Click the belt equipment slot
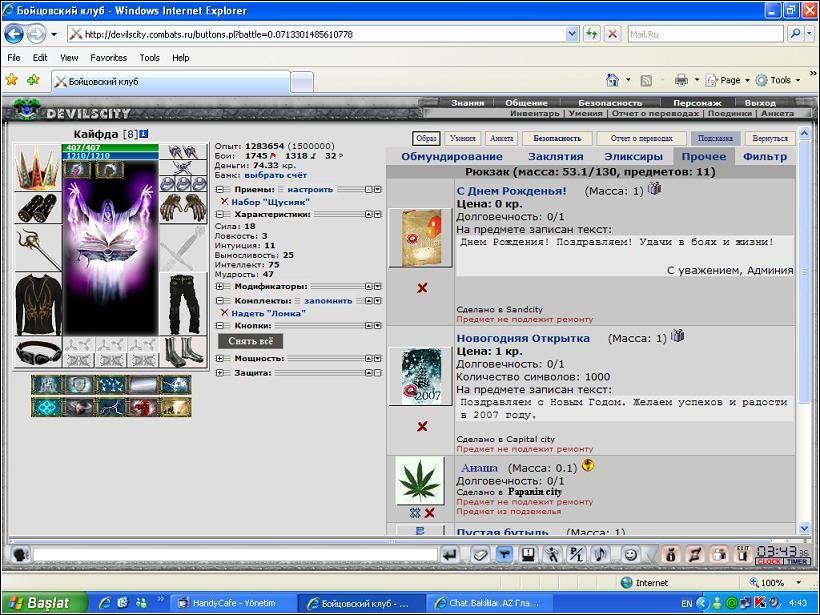Image resolution: width=820 pixels, height=615 pixels. coord(38,352)
